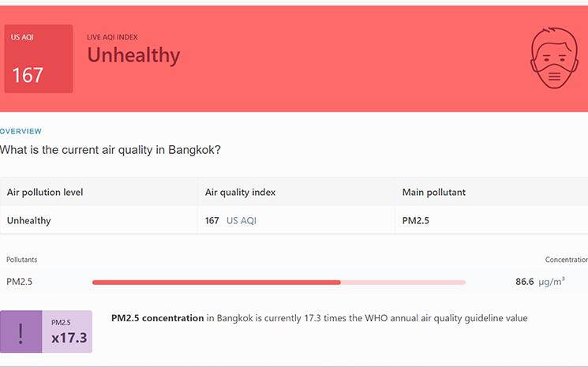Click the purple exclamation mark icon

21,331
